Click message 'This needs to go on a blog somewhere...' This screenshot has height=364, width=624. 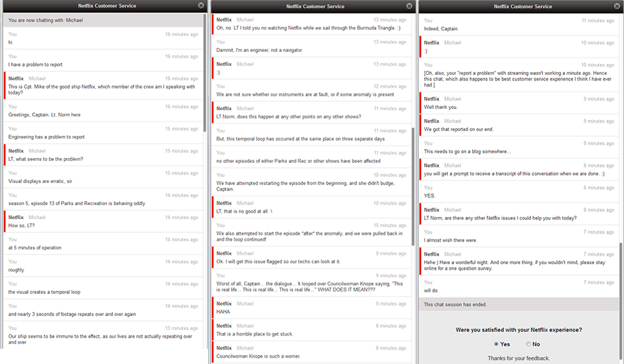point(467,152)
